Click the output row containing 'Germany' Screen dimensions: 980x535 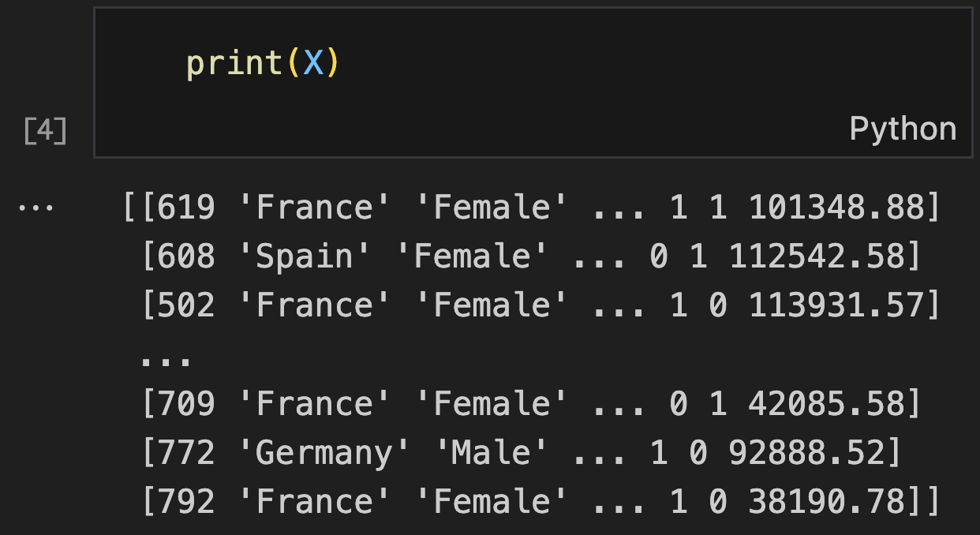[x=522, y=453]
